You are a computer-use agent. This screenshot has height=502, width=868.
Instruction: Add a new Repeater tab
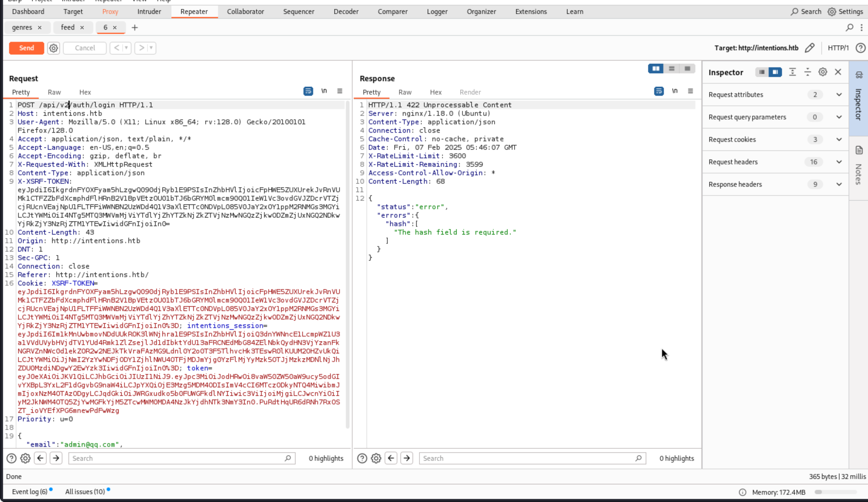pos(135,28)
